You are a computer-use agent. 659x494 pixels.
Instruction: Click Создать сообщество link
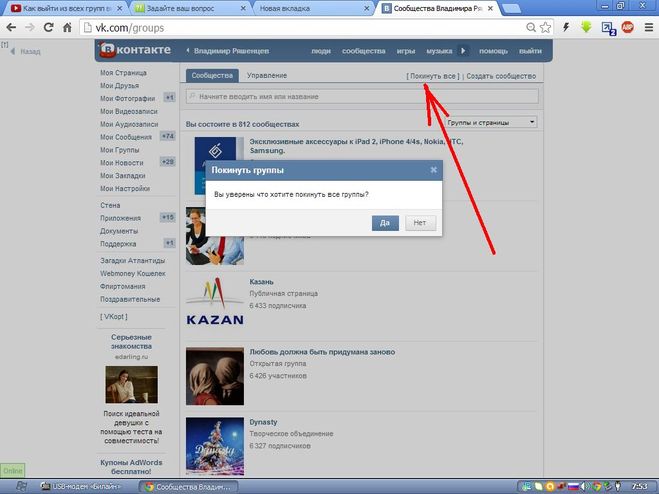pyautogui.click(x=501, y=76)
